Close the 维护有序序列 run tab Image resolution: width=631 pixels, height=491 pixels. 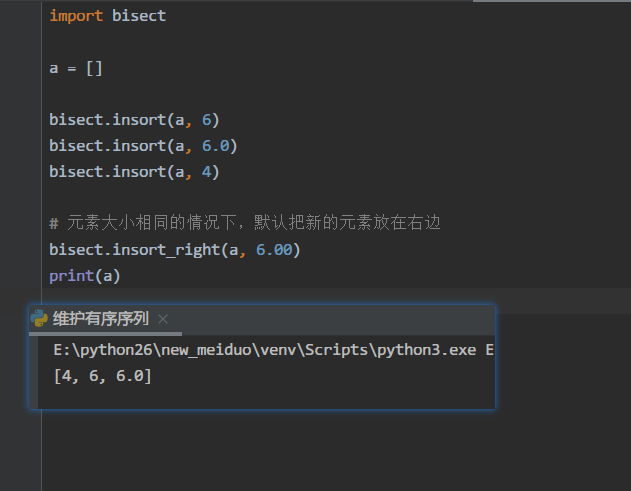pyautogui.click(x=163, y=319)
